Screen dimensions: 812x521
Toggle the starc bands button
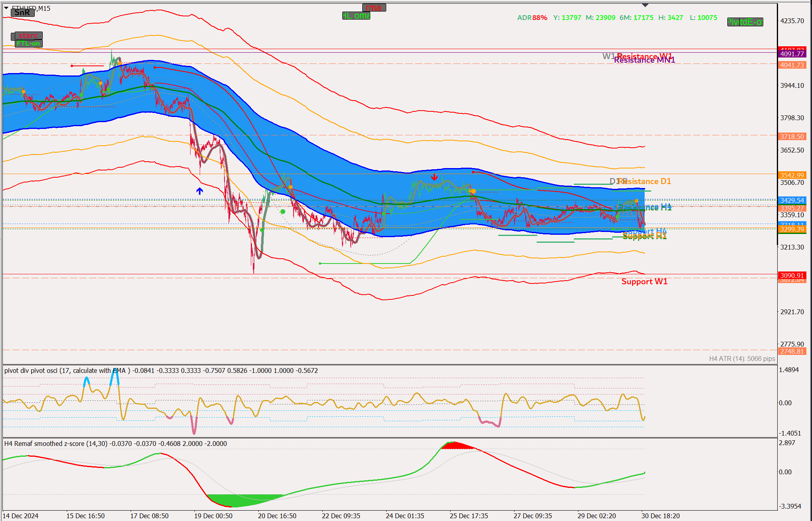point(28,36)
